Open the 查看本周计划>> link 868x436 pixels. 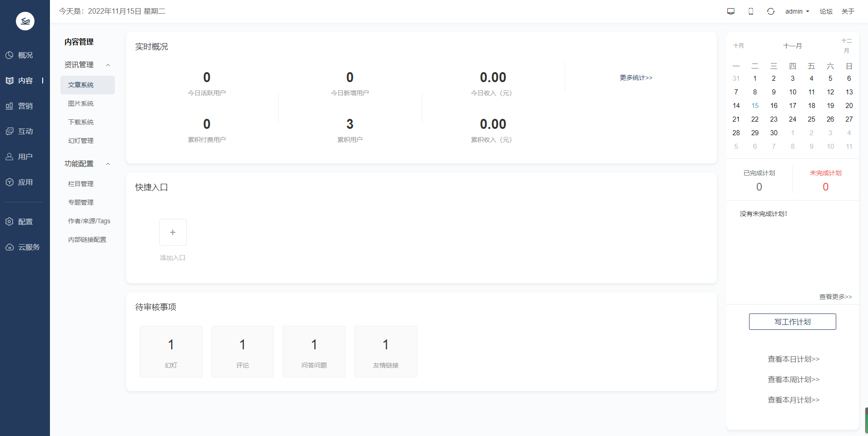click(793, 380)
